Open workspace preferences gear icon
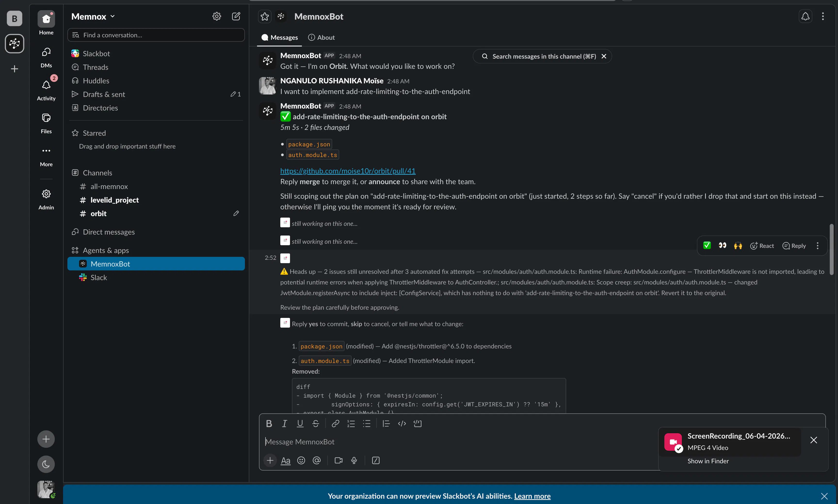Image resolution: width=838 pixels, height=504 pixels. pos(217,16)
